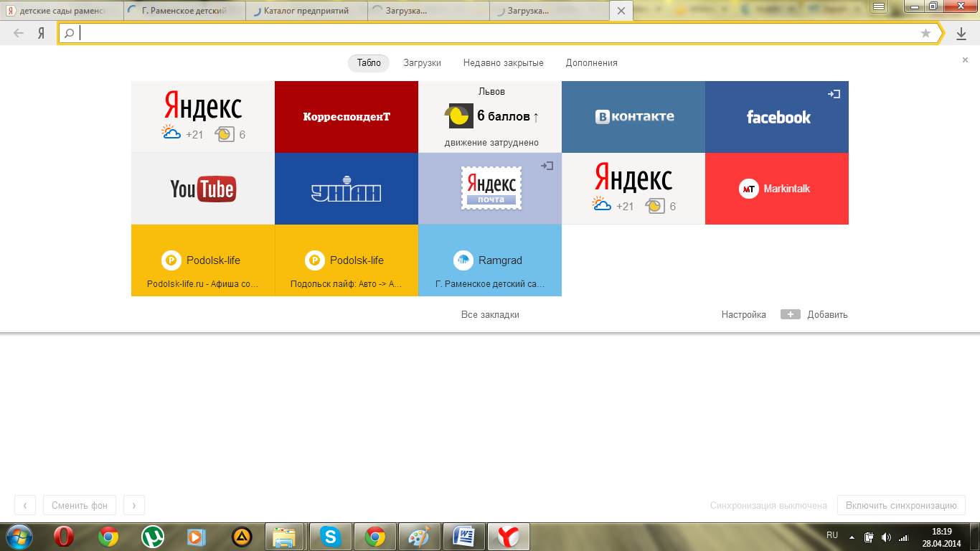
Task: Show hidden tray icons arrow
Action: (x=852, y=537)
